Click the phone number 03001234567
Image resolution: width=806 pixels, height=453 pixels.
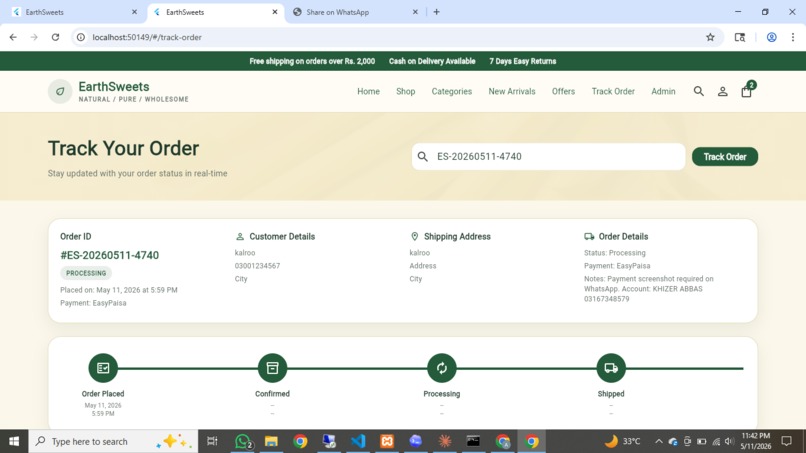pos(258,266)
